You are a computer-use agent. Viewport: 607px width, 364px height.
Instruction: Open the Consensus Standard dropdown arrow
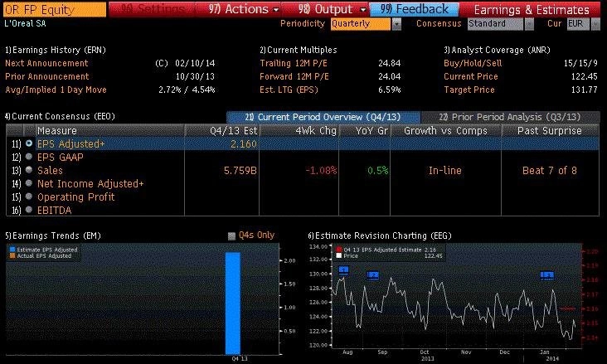(x=529, y=24)
